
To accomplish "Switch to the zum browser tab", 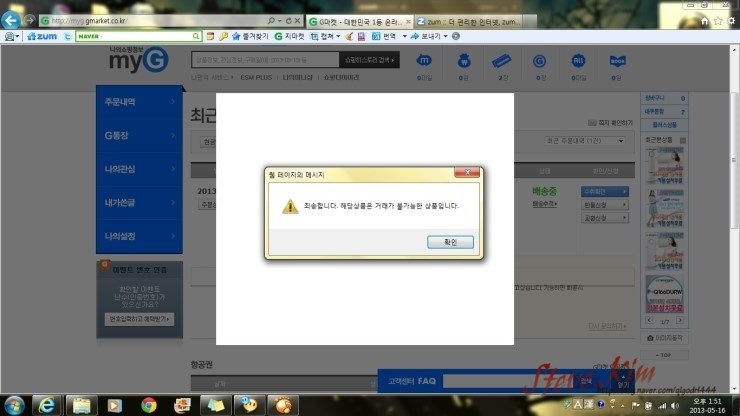I will point(472,22).
